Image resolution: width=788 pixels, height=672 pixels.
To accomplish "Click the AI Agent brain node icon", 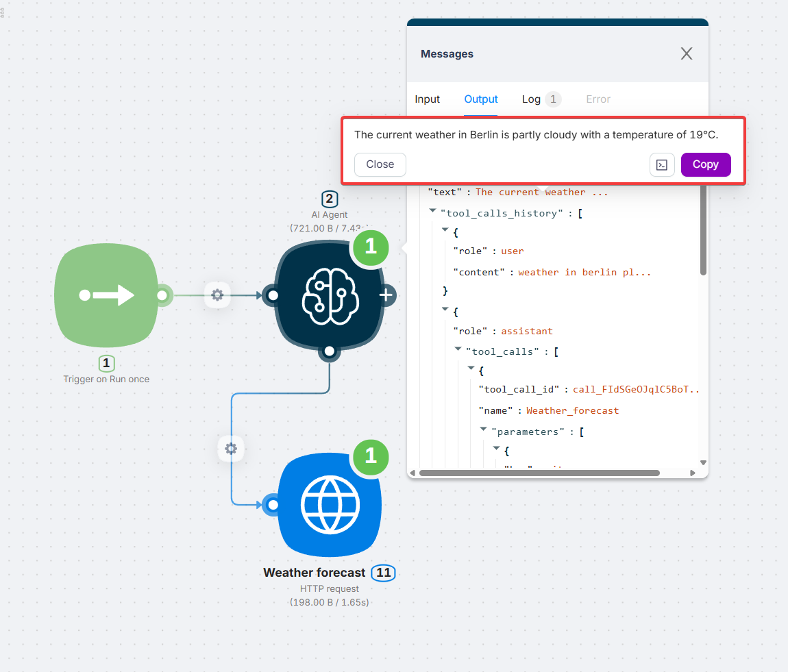I will point(329,296).
